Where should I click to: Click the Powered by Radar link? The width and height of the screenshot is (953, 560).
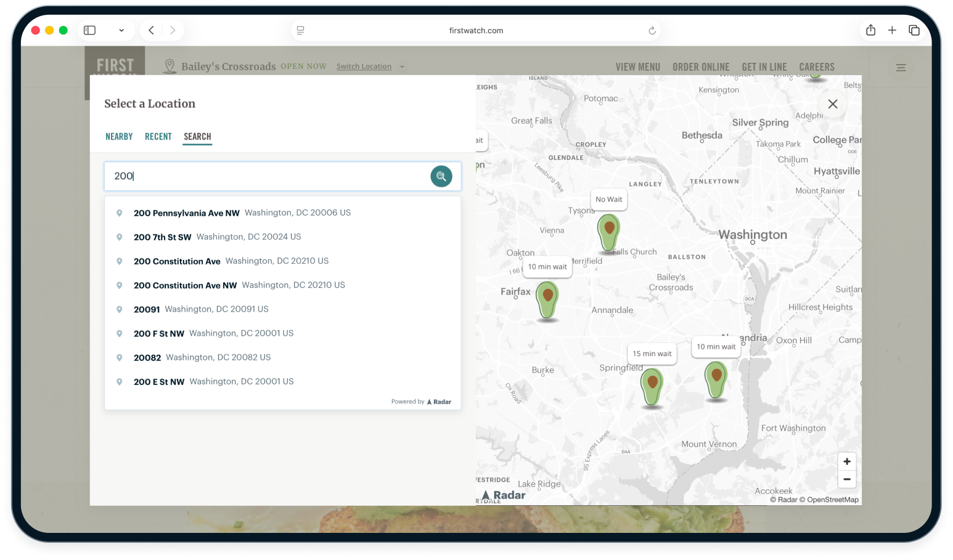tap(421, 401)
